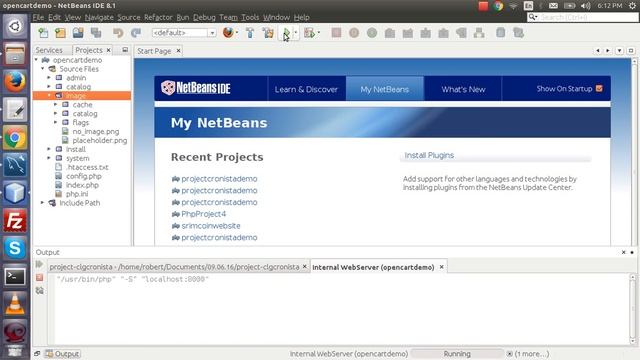Click the Firefox browser selector icon
This screenshot has height=360, width=640.
coord(228,33)
